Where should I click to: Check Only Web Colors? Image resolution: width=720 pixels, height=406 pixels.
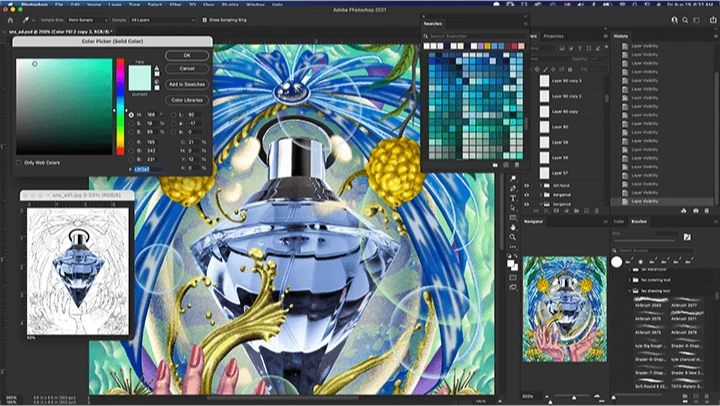pos(19,163)
